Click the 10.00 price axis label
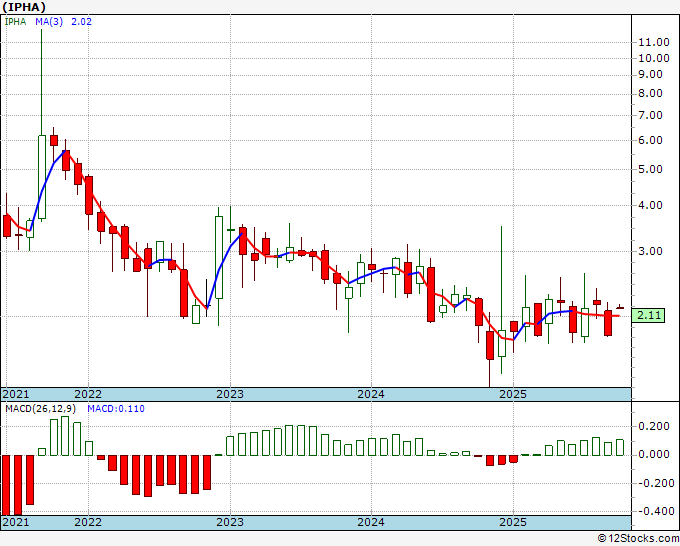Viewport: 680px width, 546px height. (654, 58)
